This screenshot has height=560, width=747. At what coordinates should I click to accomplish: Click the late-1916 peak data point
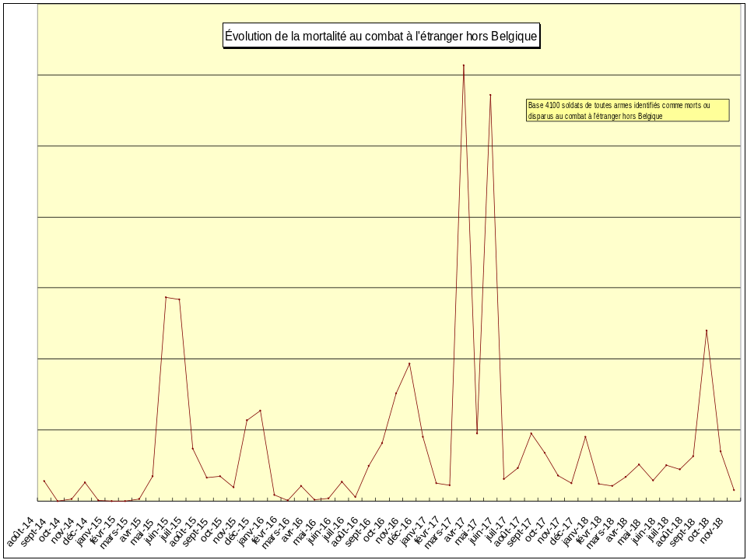[x=409, y=364]
